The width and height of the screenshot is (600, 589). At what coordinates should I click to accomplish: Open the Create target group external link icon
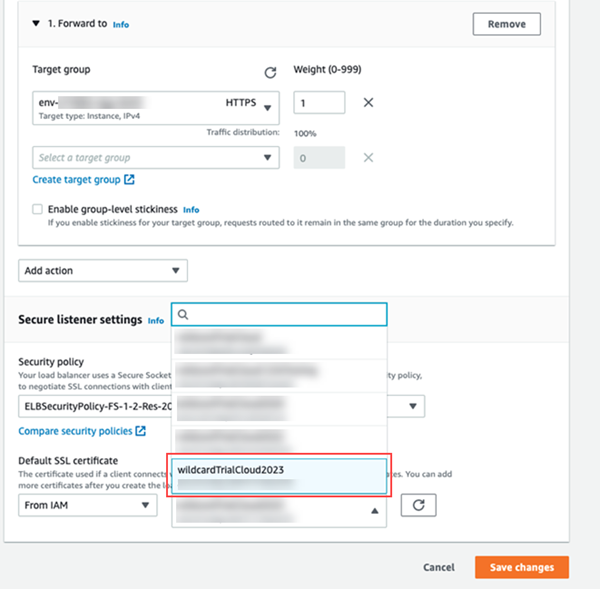(129, 180)
